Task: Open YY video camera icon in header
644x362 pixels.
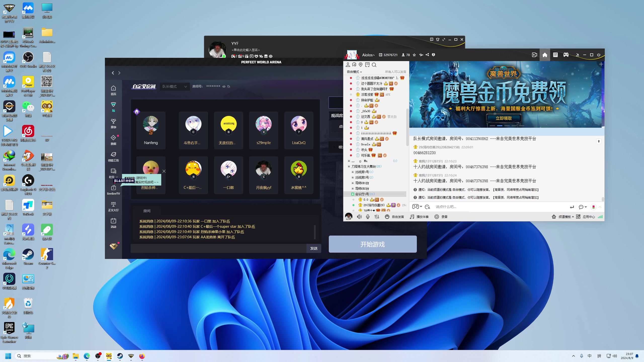Action: point(535,55)
